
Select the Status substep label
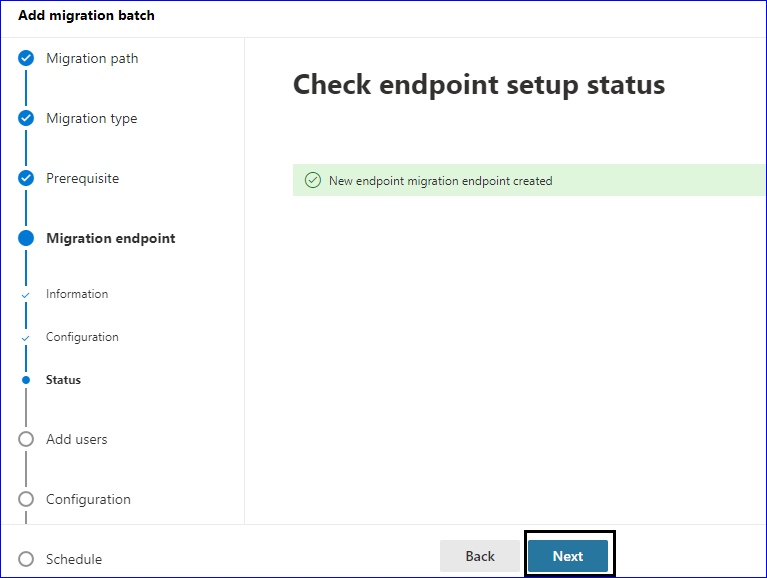coord(63,380)
